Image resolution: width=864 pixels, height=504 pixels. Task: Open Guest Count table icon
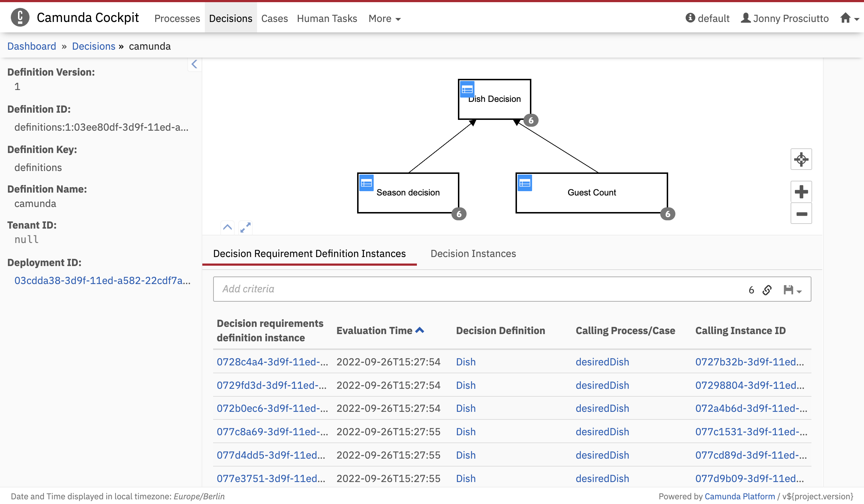click(525, 183)
